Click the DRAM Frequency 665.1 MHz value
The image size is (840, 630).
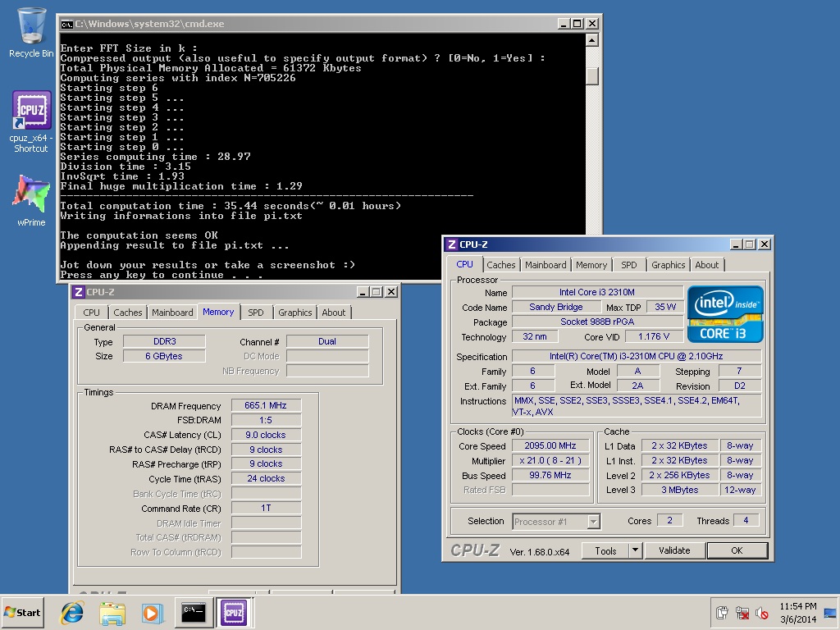[x=266, y=405]
